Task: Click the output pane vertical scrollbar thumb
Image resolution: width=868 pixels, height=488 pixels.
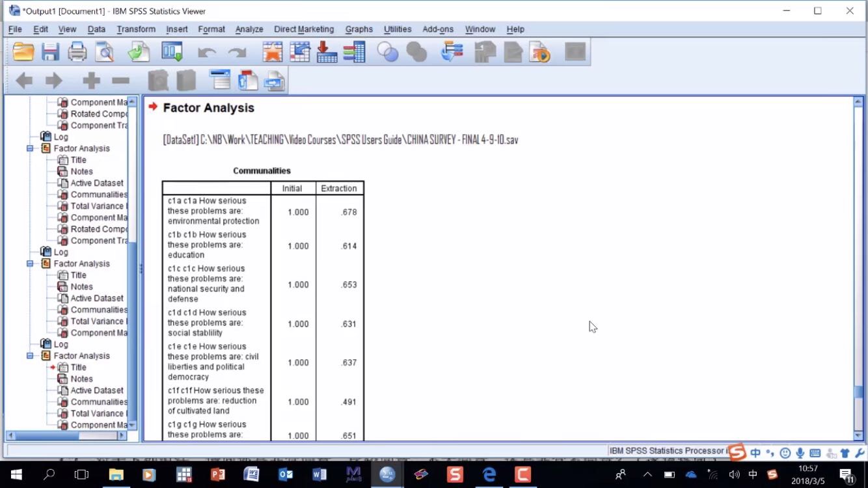Action: tap(858, 392)
